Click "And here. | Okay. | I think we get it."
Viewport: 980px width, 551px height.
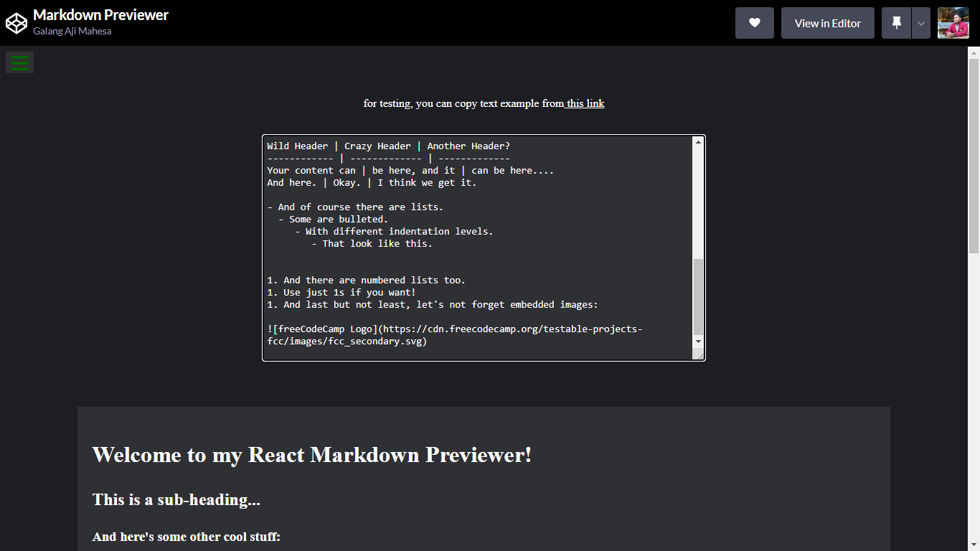(x=372, y=182)
